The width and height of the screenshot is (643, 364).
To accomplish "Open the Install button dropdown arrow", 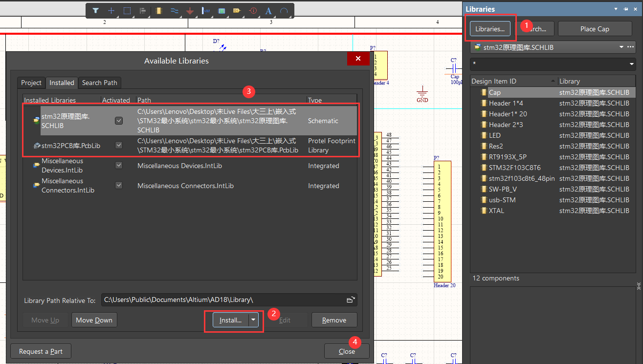I will point(253,320).
